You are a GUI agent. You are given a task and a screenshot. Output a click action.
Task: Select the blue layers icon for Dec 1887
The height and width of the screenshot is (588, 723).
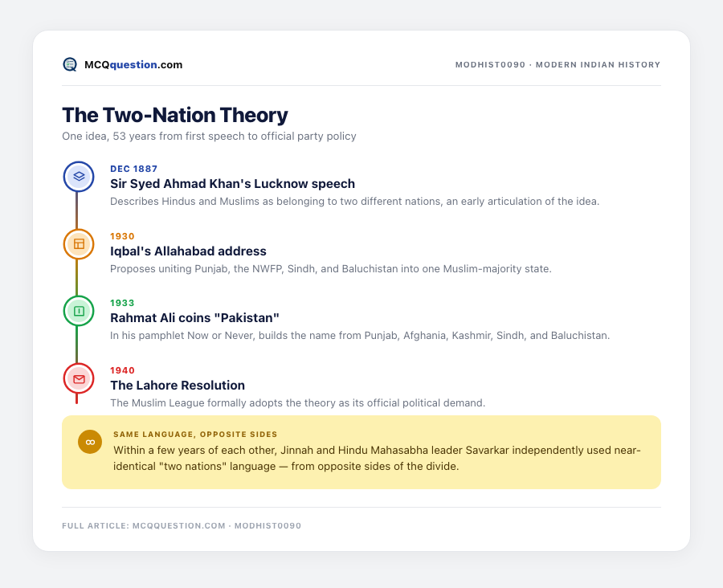79,176
